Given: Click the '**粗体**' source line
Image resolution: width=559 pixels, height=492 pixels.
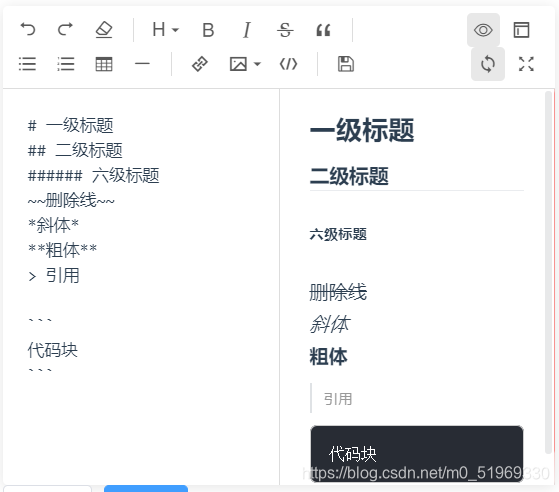Looking at the screenshot, I should [62, 250].
